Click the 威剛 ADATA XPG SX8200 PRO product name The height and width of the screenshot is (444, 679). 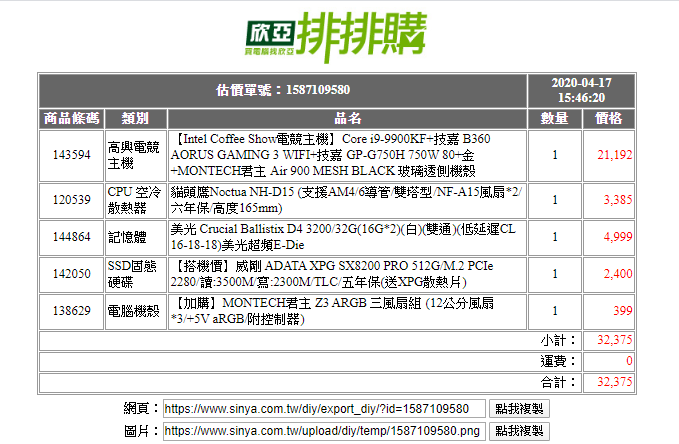pyautogui.click(x=332, y=274)
